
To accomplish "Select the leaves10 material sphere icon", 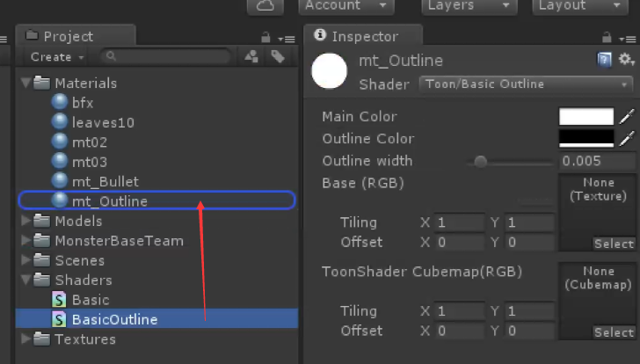I will [x=60, y=121].
